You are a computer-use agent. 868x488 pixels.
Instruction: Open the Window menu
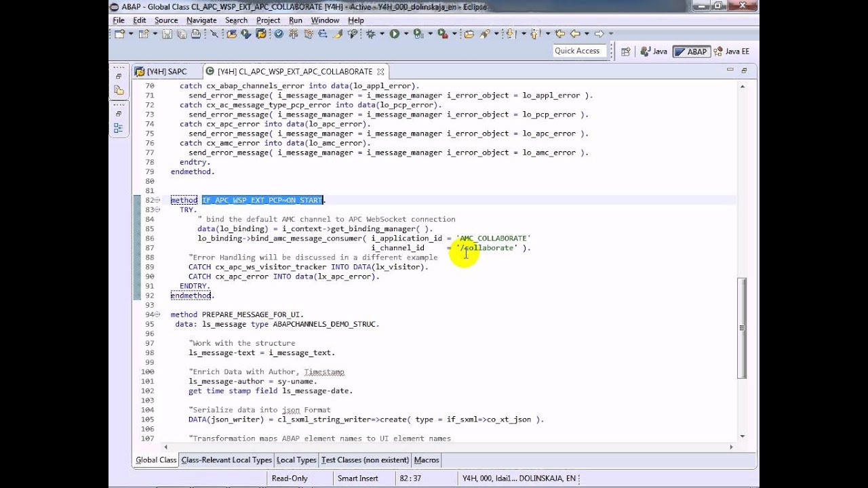point(325,20)
